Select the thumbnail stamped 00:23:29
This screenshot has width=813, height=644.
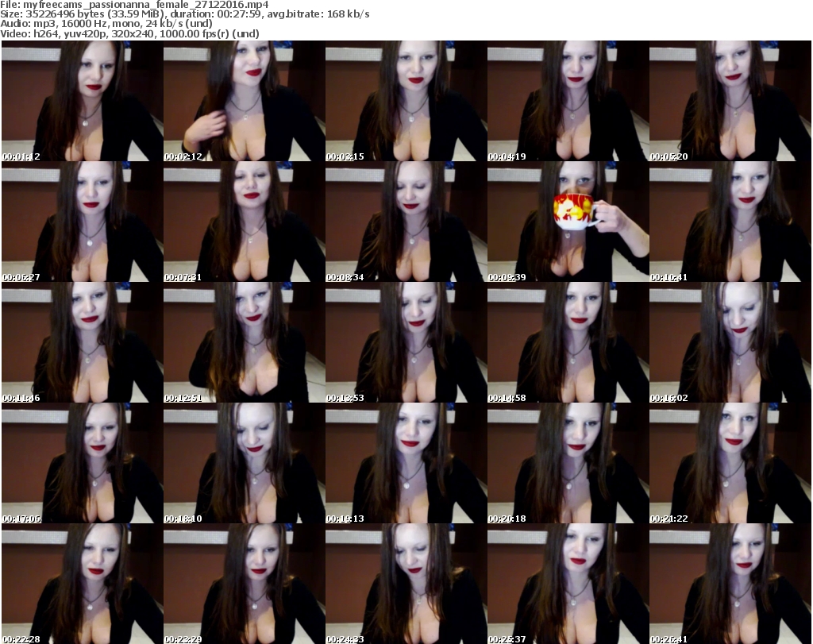[244, 584]
